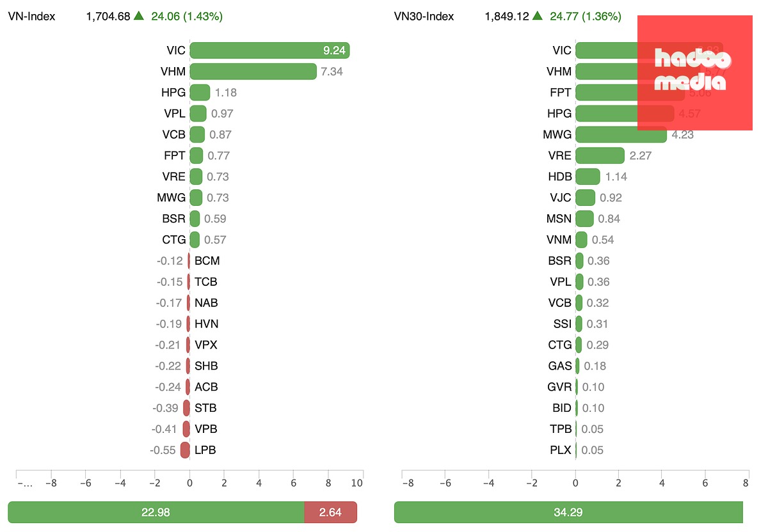Click the HDB bar showing 1.14

(588, 176)
